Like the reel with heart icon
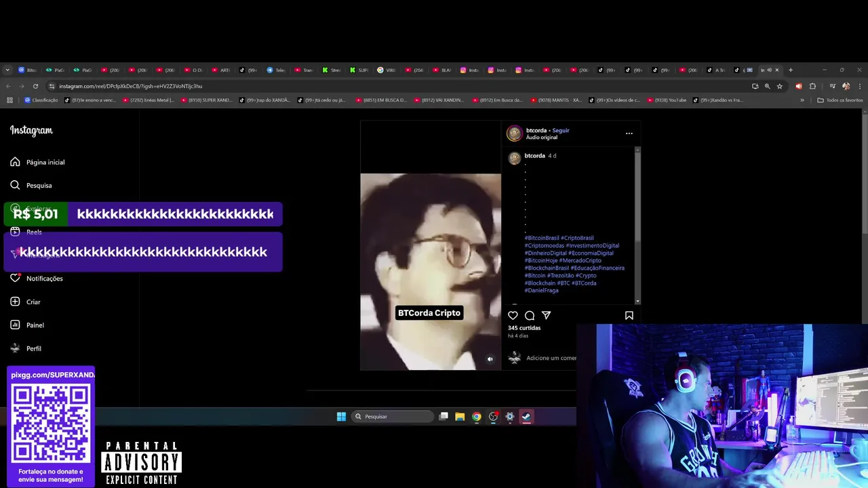 coord(513,315)
